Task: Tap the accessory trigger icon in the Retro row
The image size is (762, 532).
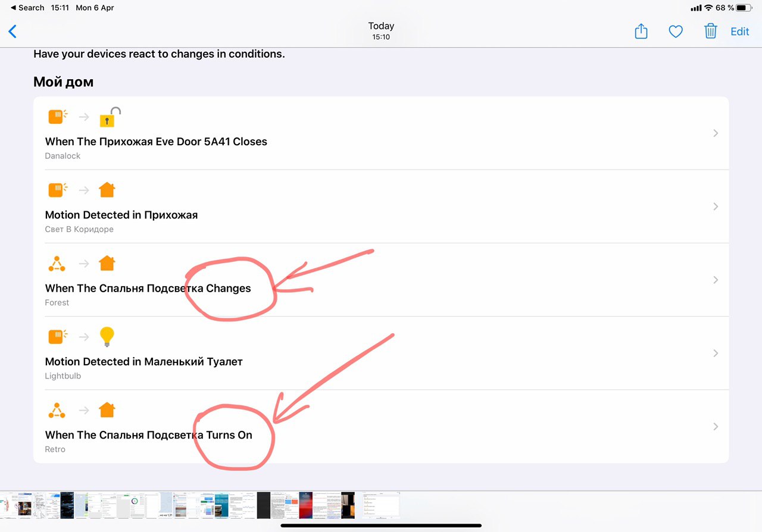Action: pyautogui.click(x=57, y=411)
